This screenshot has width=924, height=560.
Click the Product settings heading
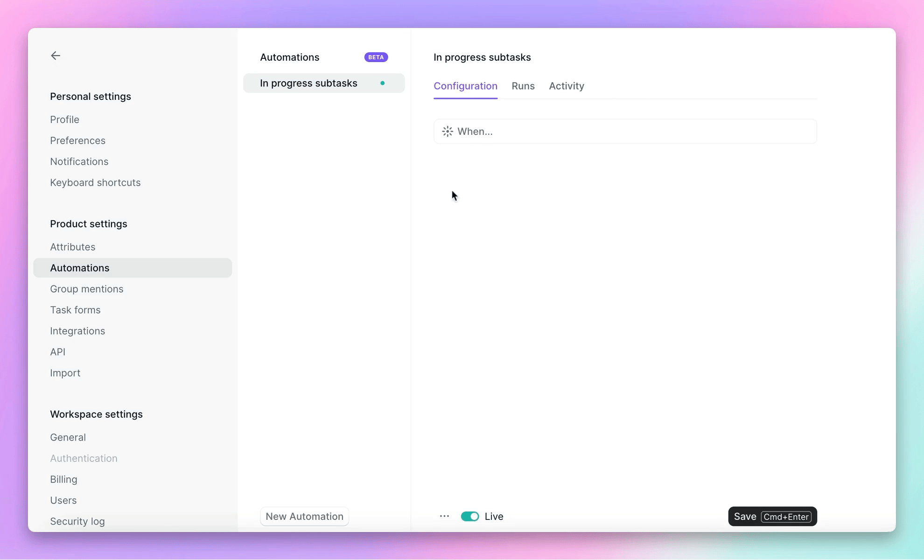pyautogui.click(x=88, y=224)
